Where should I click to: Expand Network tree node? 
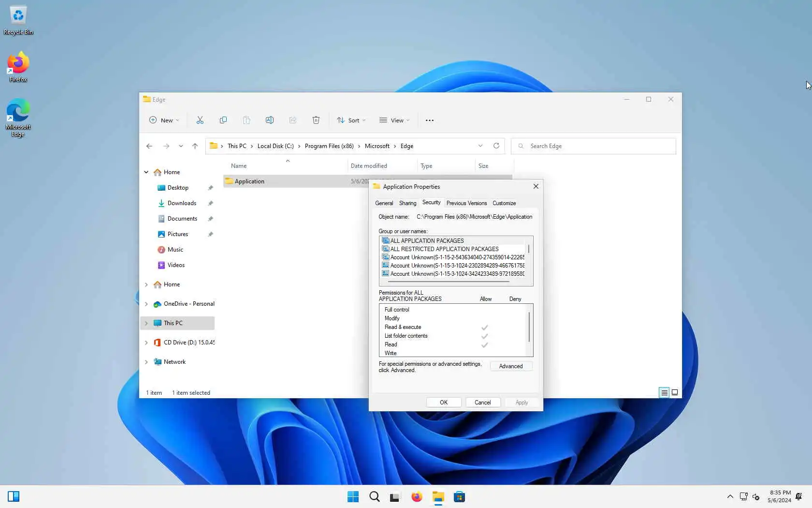[x=146, y=362]
